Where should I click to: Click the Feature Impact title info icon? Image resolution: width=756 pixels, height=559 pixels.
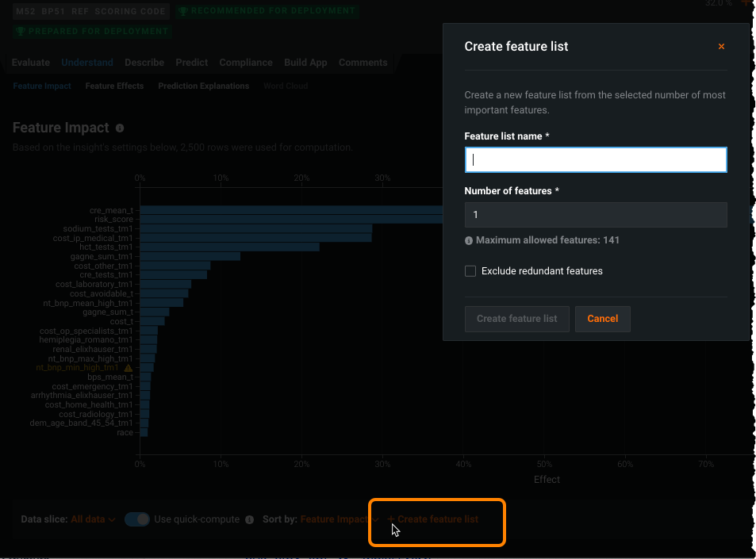pyautogui.click(x=120, y=128)
